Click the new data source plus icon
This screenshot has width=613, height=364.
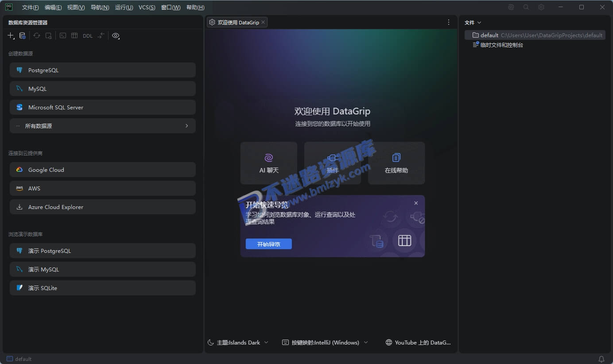[11, 36]
